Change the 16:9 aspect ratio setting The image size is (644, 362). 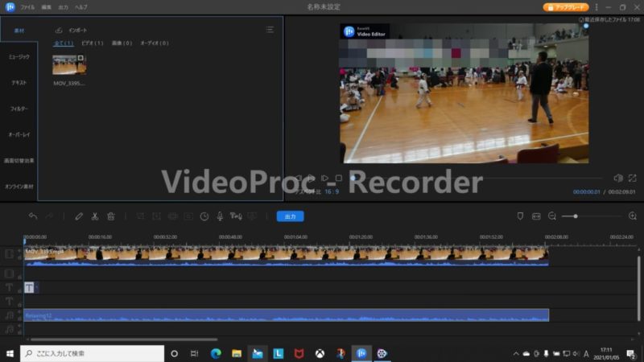pyautogui.click(x=332, y=191)
